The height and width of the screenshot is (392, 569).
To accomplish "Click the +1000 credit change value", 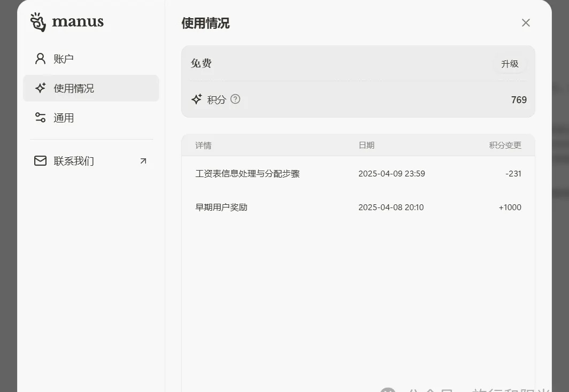I will [x=510, y=207].
